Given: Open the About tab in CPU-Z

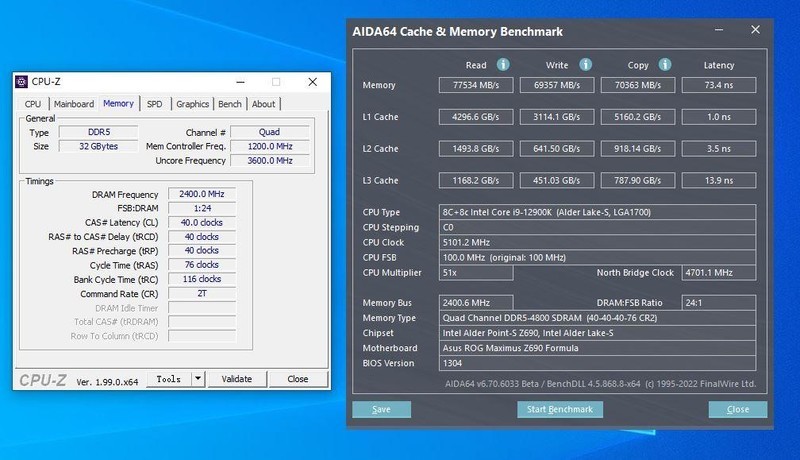Looking at the screenshot, I should (263, 104).
